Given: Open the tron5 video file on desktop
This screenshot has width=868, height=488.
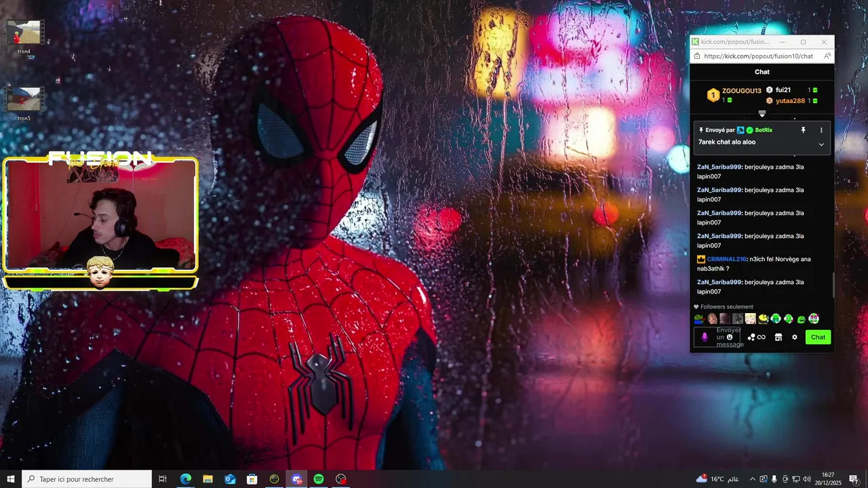Looking at the screenshot, I should click(x=24, y=104).
